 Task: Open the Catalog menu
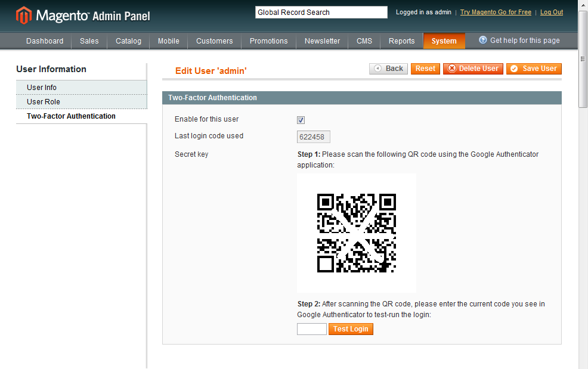[128, 41]
